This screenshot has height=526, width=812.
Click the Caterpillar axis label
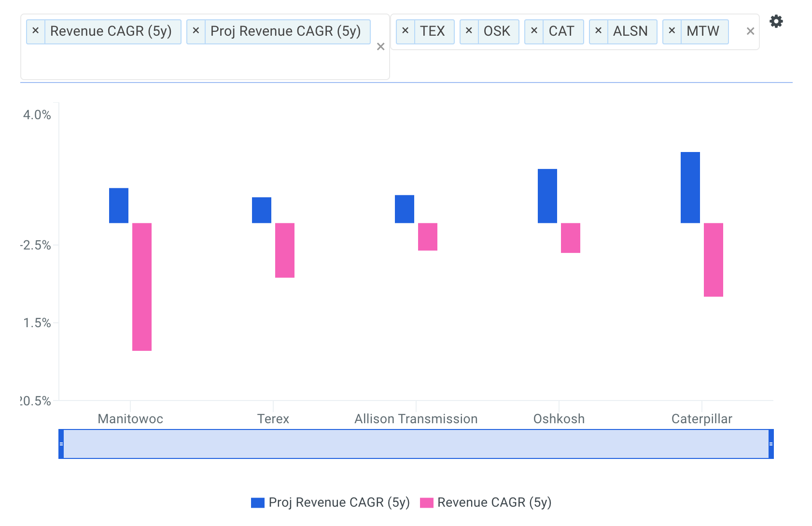702,419
